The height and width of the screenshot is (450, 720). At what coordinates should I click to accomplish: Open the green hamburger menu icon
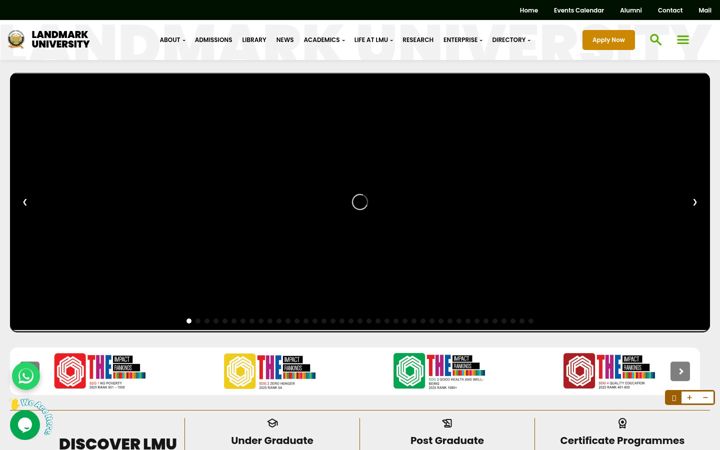coord(683,40)
